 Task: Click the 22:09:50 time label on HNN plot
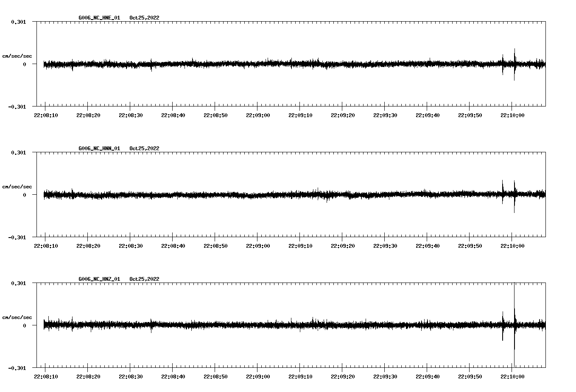(470, 246)
